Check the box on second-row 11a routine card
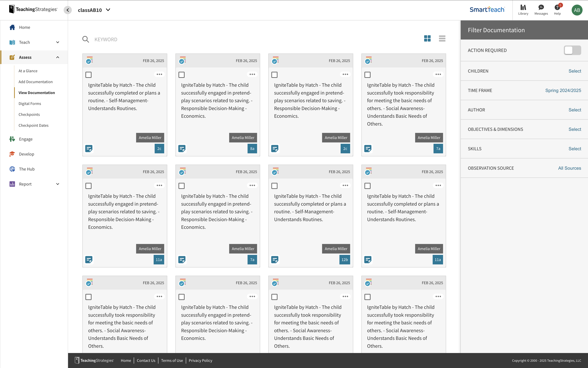This screenshot has height=368, width=588. click(x=367, y=186)
